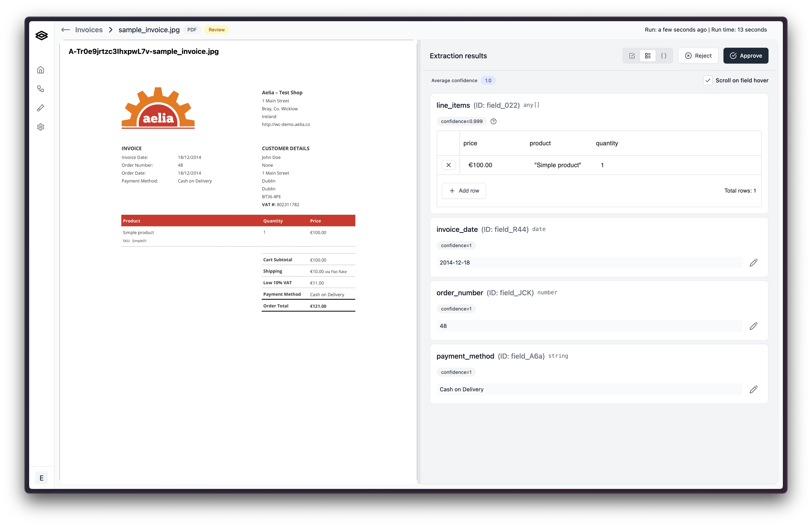Click the pen/editor sidebar icon
Image resolution: width=812 pixels, height=526 pixels.
41,108
